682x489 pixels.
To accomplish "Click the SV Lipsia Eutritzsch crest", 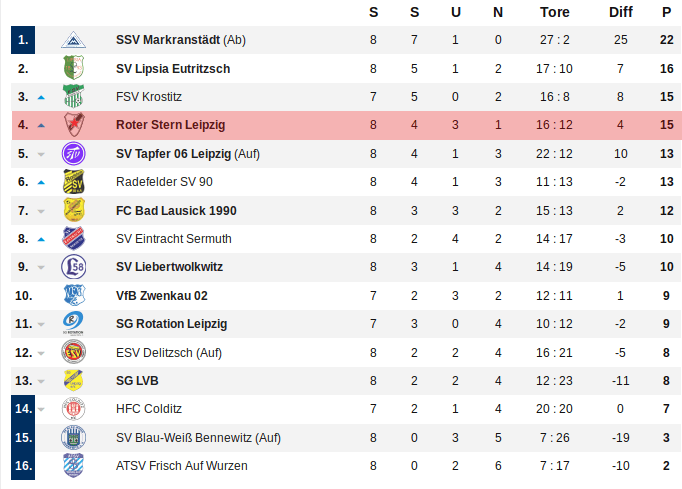I will click(74, 68).
